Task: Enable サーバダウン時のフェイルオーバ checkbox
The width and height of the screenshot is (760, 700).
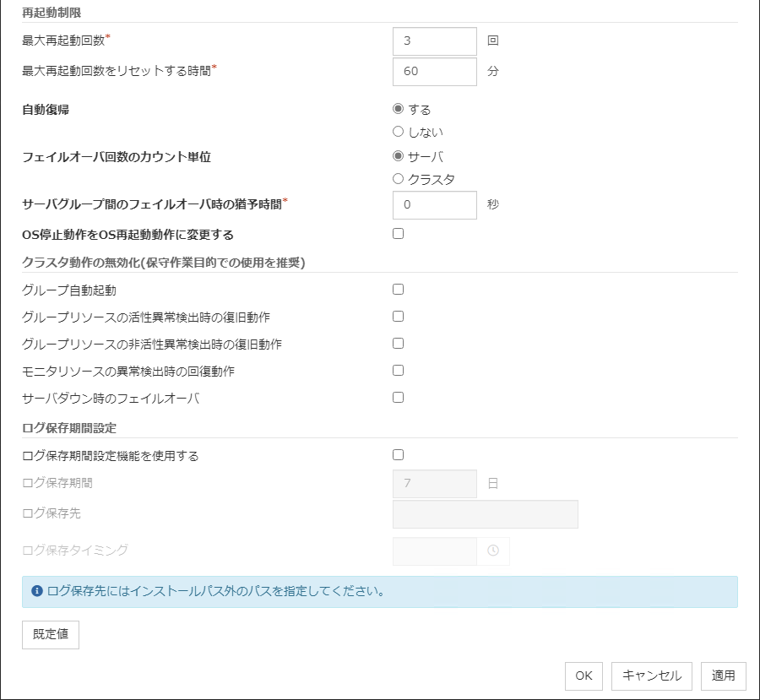Action: pos(399,398)
